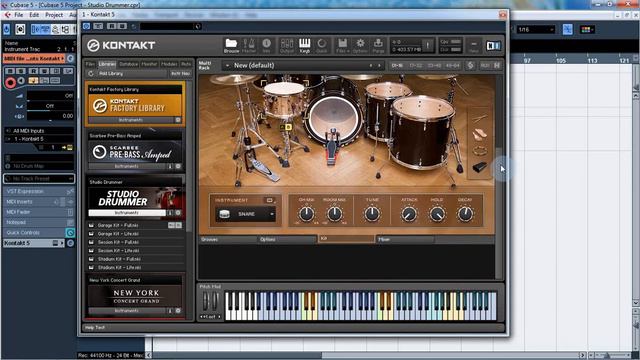
Task: Click the Info icon in the Kontakt header
Action: (267, 45)
